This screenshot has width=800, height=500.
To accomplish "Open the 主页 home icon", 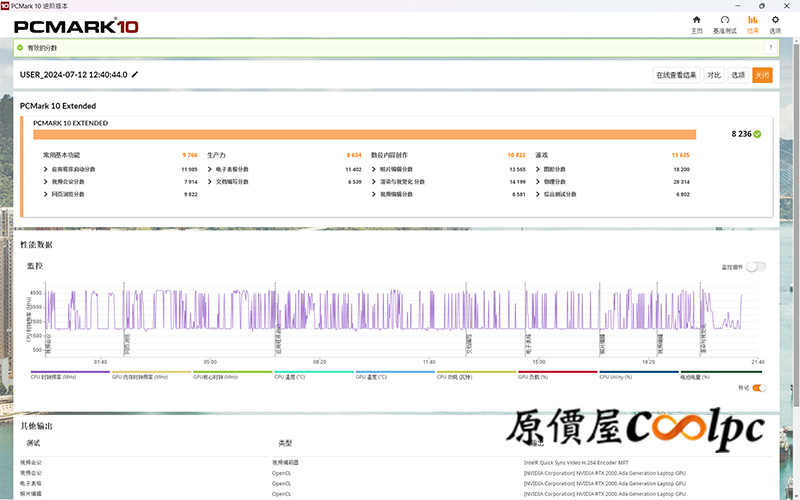I will [x=696, y=20].
